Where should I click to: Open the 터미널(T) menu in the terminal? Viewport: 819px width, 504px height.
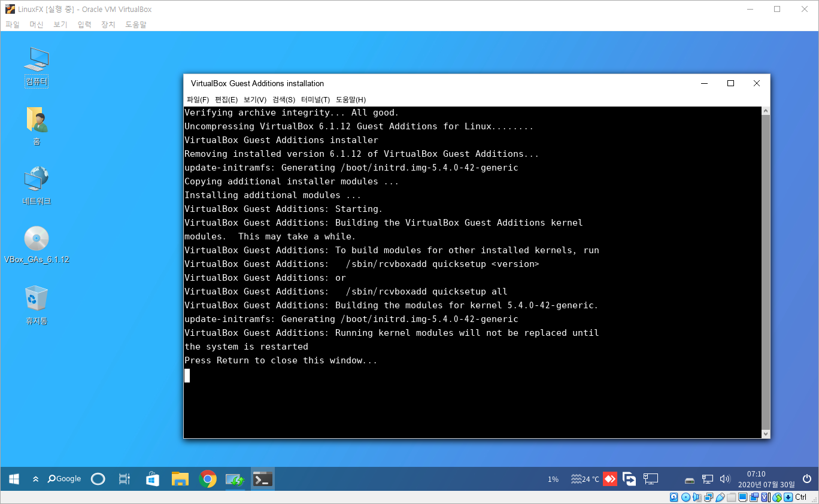pyautogui.click(x=316, y=100)
